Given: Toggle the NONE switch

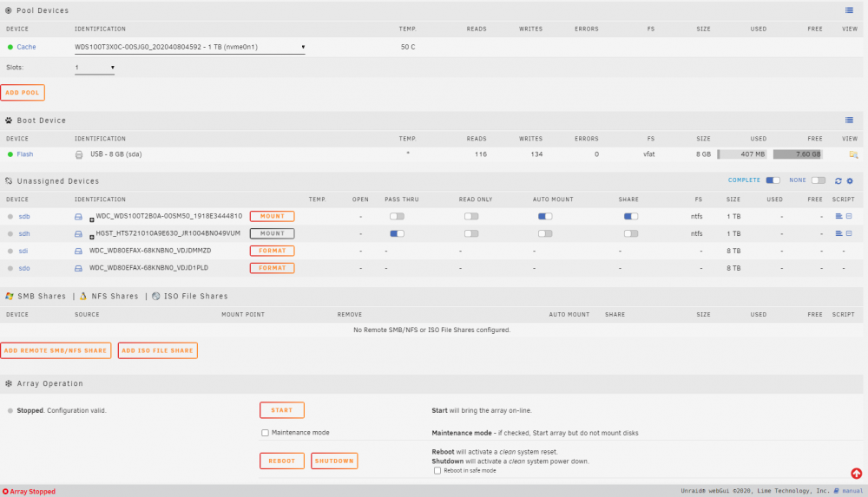Looking at the screenshot, I should click(x=819, y=180).
